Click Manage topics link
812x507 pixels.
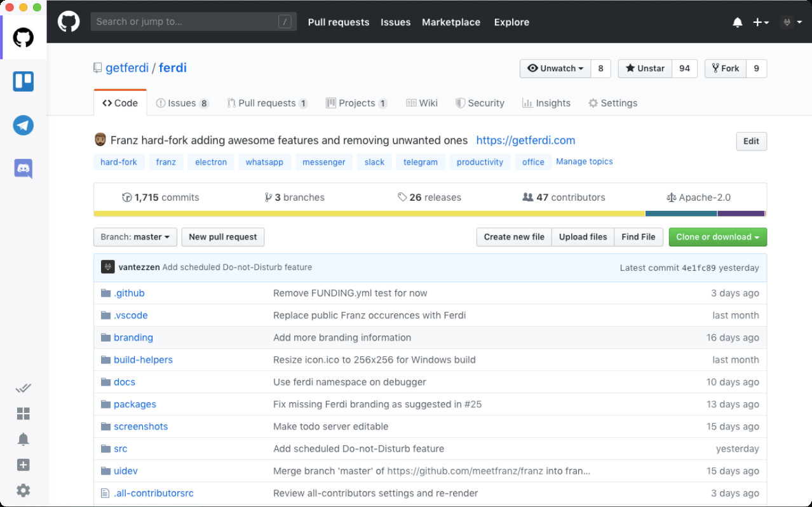click(585, 161)
